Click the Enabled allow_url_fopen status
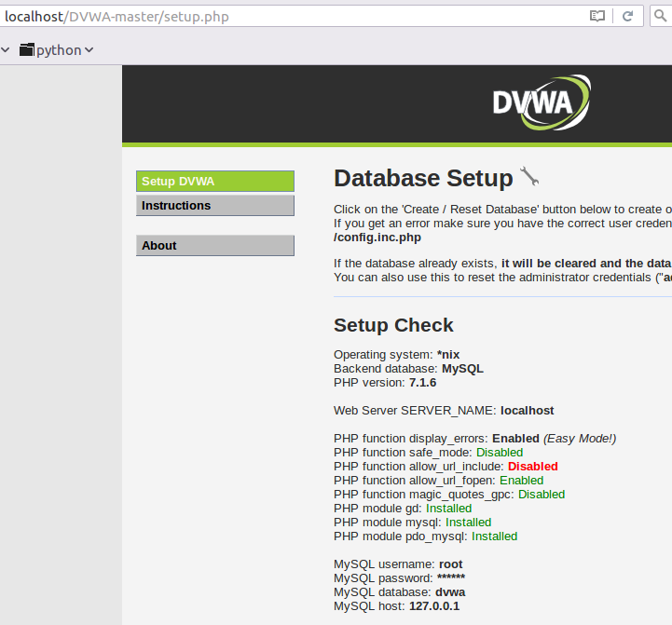Screen dimensions: 672x625 coord(521,481)
